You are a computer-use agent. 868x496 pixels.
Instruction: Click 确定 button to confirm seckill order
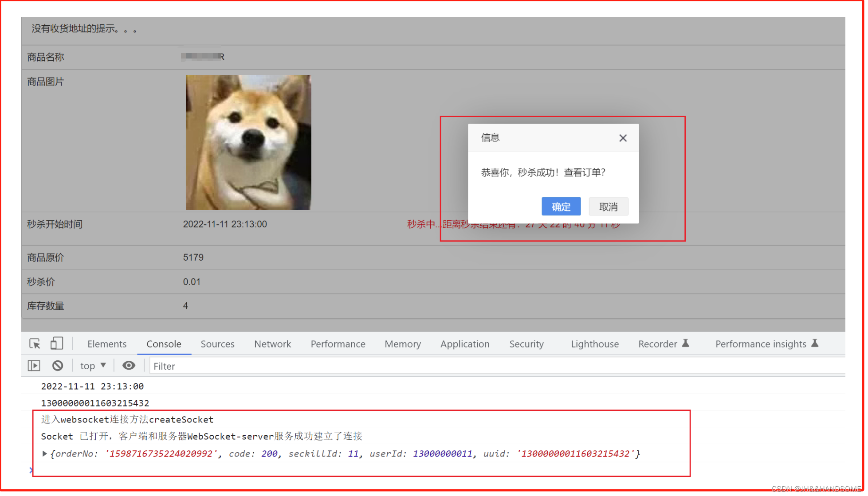coord(561,206)
